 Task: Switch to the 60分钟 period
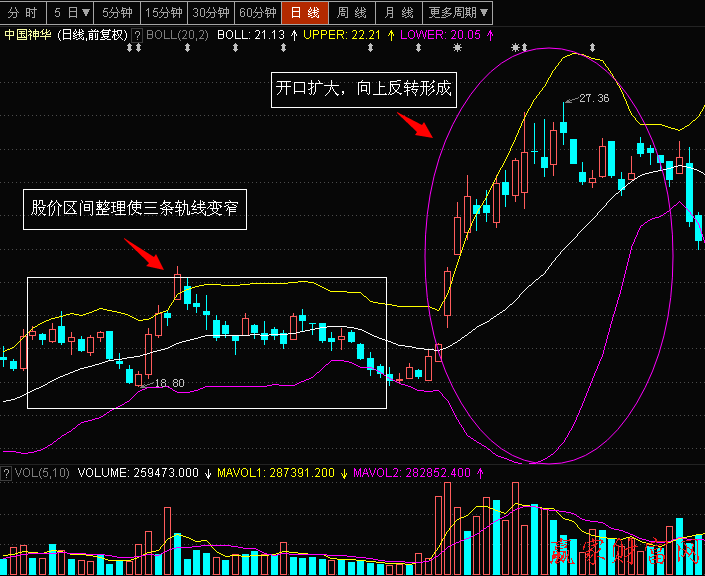257,12
